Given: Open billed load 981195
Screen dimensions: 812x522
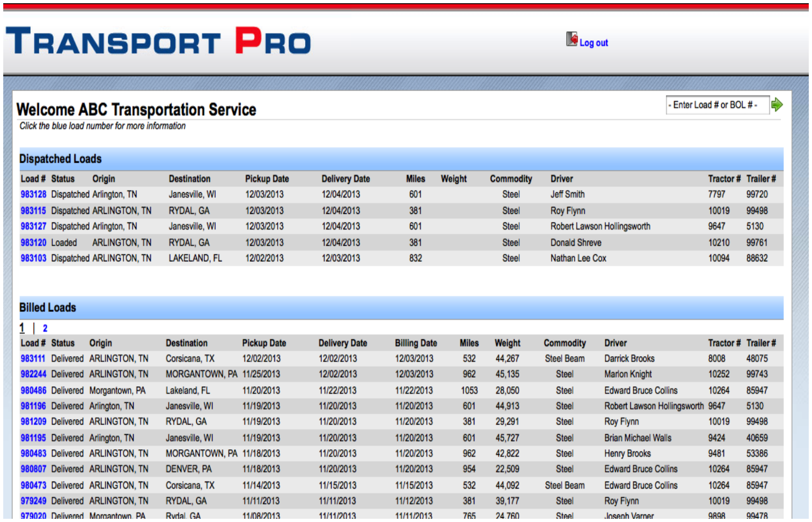Looking at the screenshot, I should (x=33, y=438).
